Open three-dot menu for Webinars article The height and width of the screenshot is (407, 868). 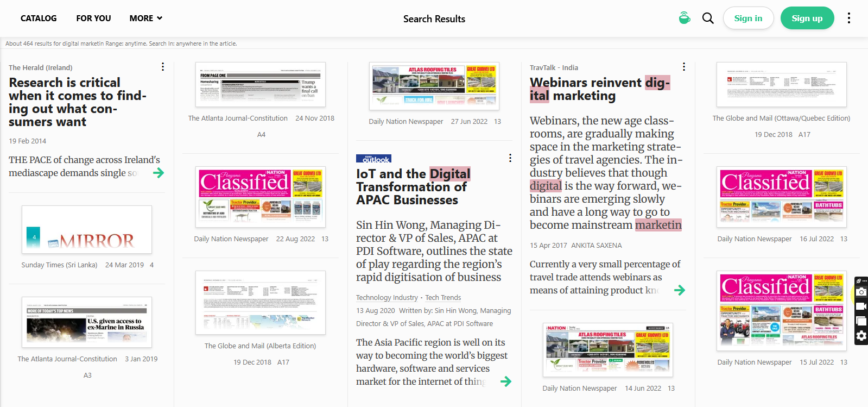(684, 67)
